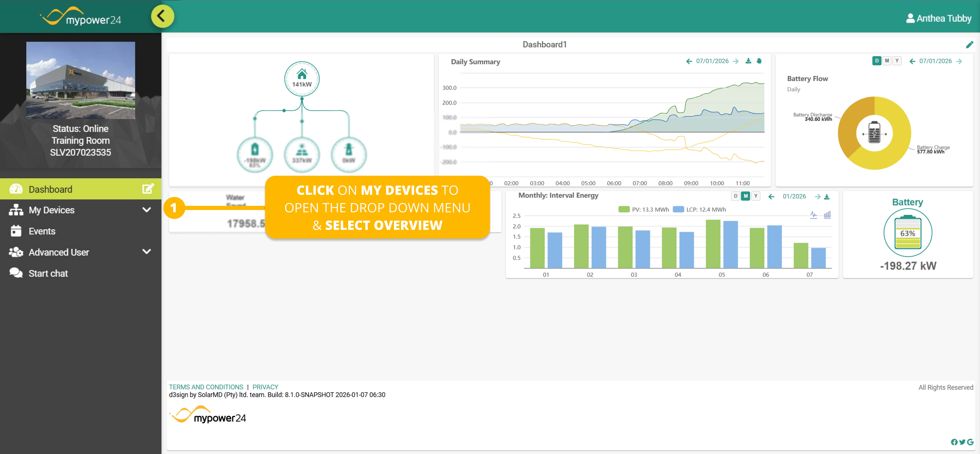Open the Events menu item
The height and width of the screenshot is (454, 980).
(x=42, y=231)
